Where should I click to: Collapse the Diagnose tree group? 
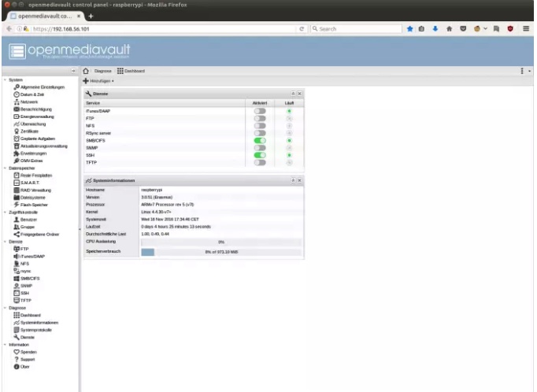click(x=6, y=308)
